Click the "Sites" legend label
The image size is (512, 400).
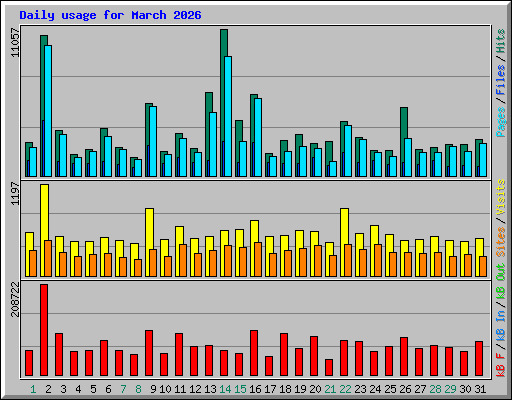(x=500, y=242)
